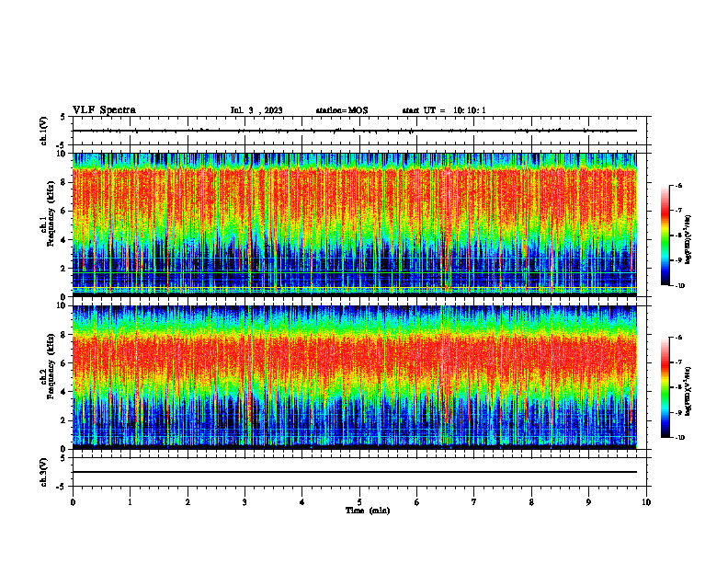Click the "-10" label on ch.1 colorbar
This screenshot has height=563, width=728.
click(679, 286)
